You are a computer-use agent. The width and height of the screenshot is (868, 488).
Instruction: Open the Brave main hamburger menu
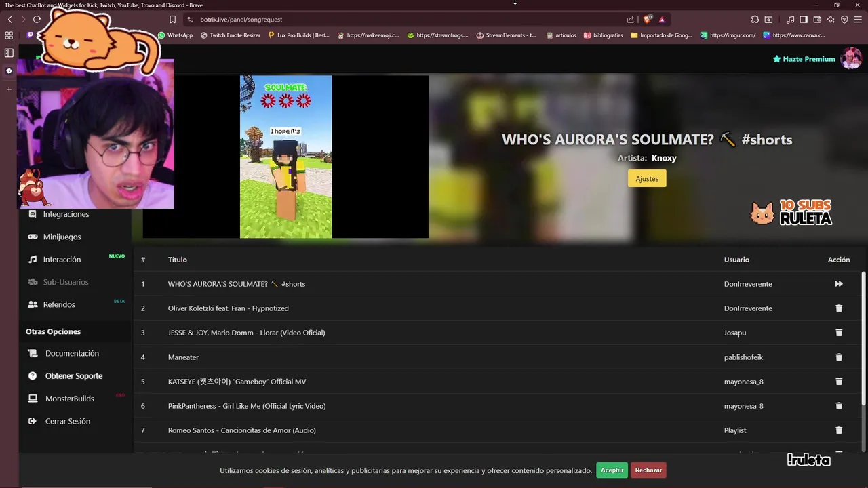tap(859, 20)
